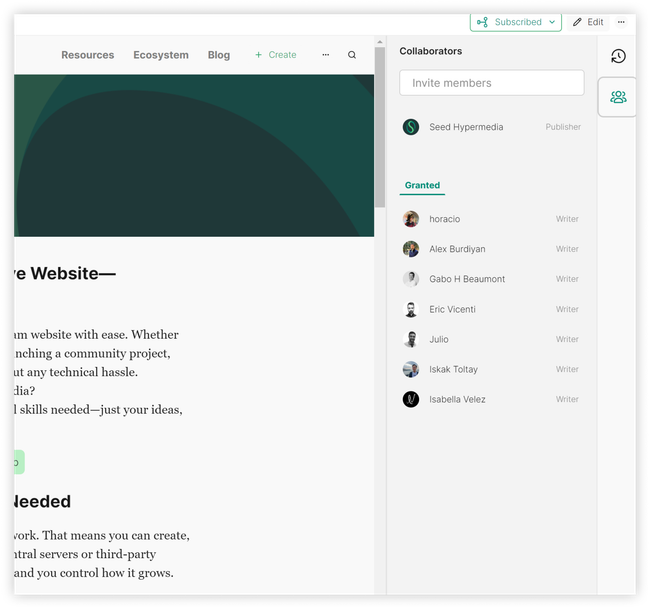
Task: Open the Create menu
Action: (x=275, y=55)
